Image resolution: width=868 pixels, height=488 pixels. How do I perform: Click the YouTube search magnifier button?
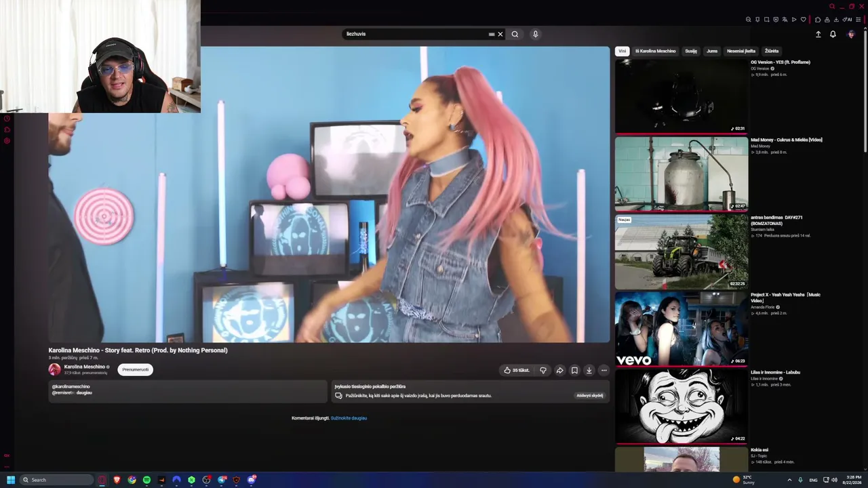click(515, 34)
